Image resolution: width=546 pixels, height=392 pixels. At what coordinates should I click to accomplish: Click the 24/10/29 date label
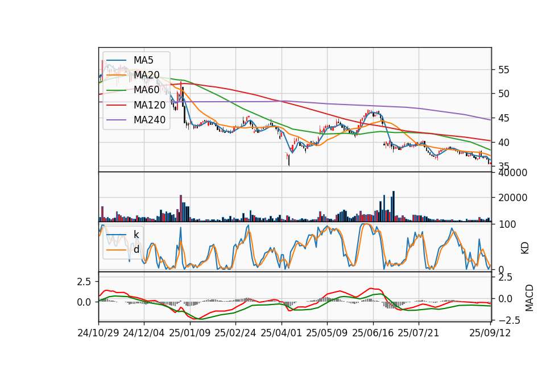[98, 333]
